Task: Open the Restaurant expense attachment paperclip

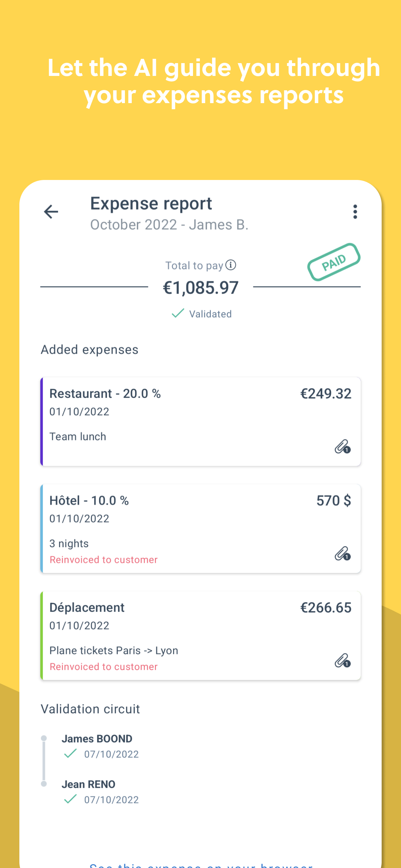Action: click(343, 447)
